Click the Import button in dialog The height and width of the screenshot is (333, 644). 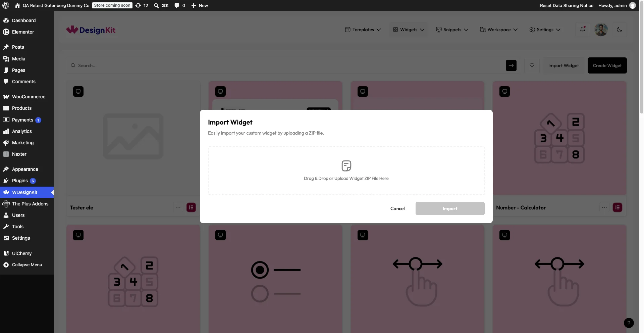tap(450, 208)
